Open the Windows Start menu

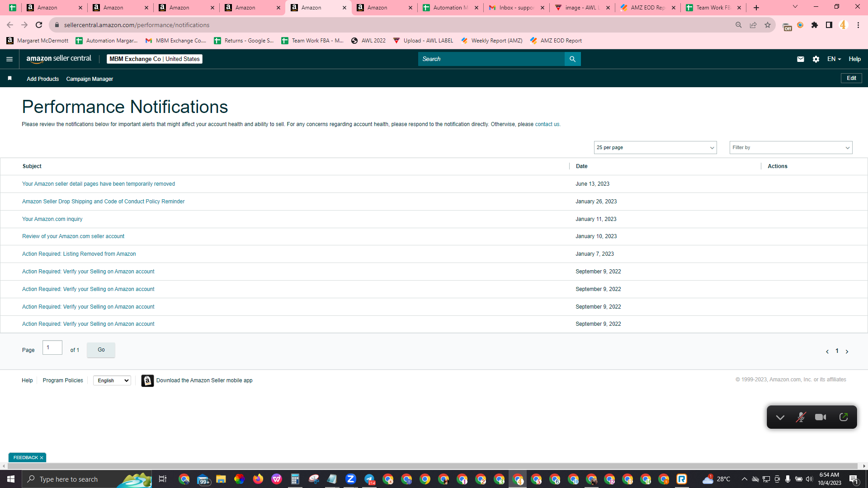[x=11, y=479]
